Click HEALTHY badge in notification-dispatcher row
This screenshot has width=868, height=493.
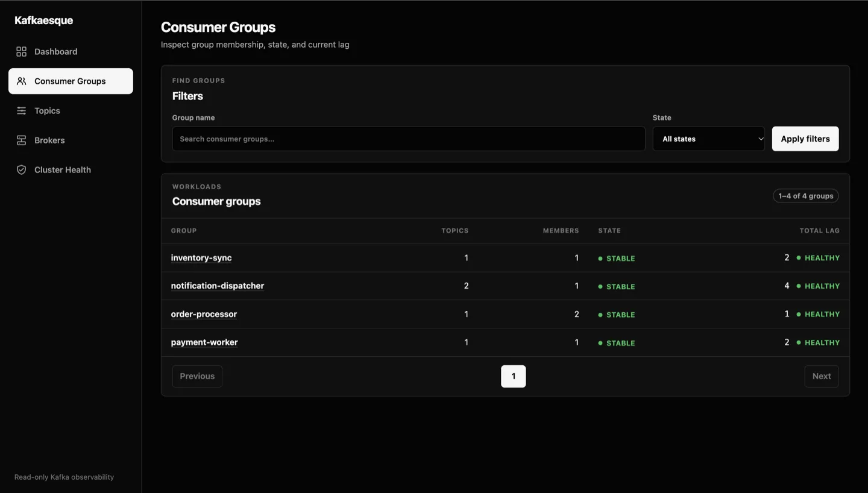tap(818, 286)
